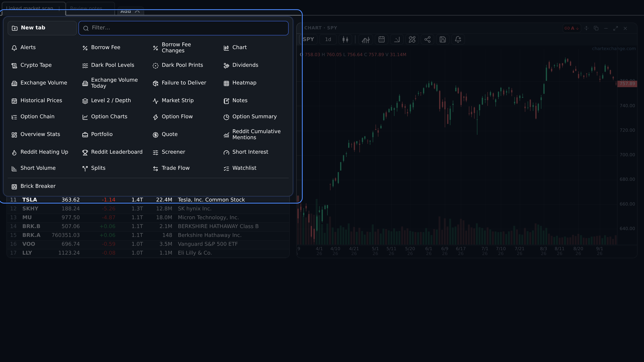Add the Borrow Fee widget
The width and height of the screenshot is (644, 362).
click(101, 47)
